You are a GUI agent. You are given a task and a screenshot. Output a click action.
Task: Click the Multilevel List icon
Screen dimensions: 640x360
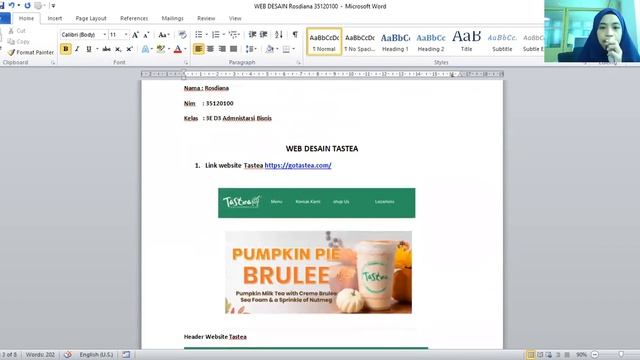coord(232,35)
